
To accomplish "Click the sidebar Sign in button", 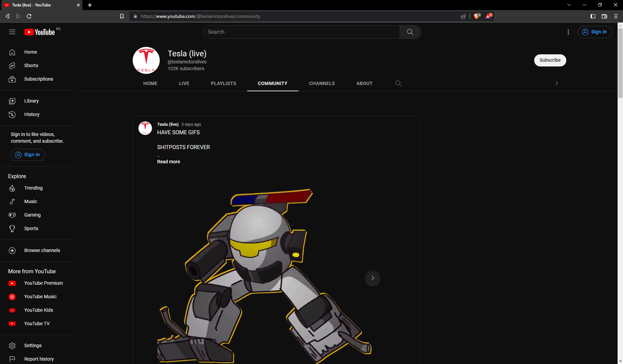I will [x=28, y=155].
